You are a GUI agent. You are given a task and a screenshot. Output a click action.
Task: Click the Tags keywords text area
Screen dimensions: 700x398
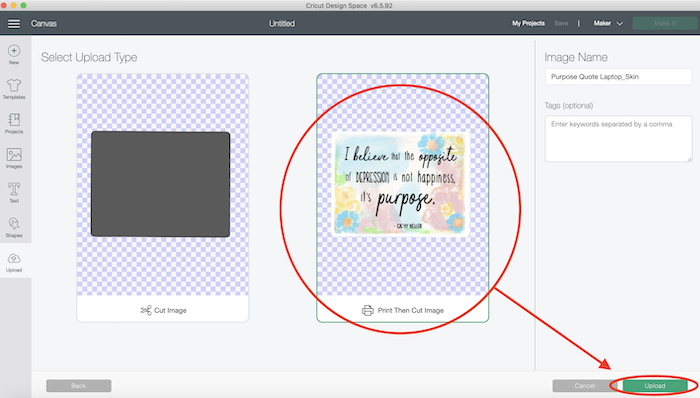pyautogui.click(x=618, y=138)
